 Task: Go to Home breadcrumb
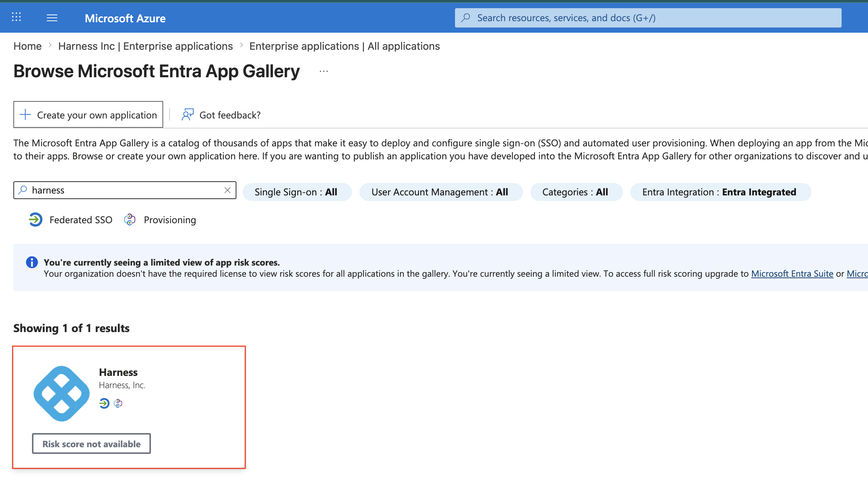(x=28, y=46)
